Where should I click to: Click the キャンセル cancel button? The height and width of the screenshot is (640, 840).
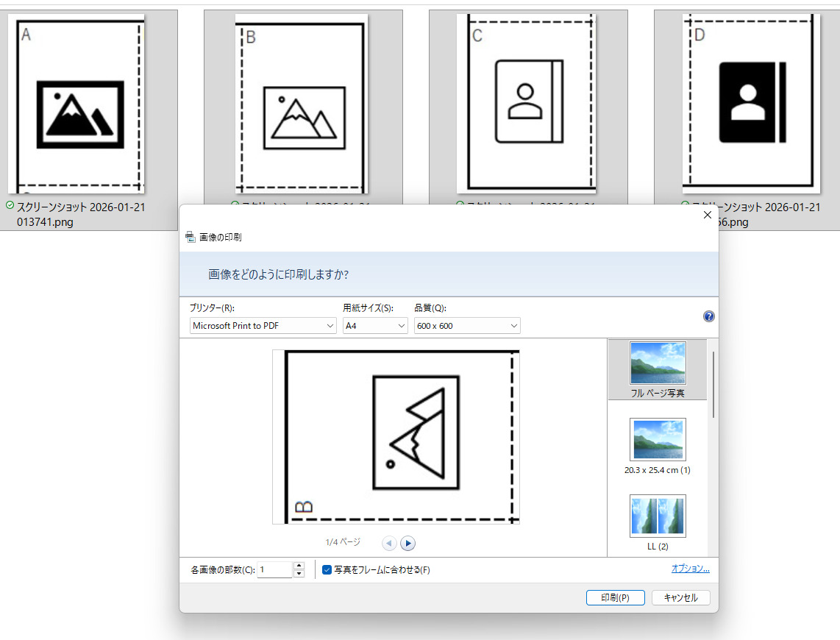point(680,597)
